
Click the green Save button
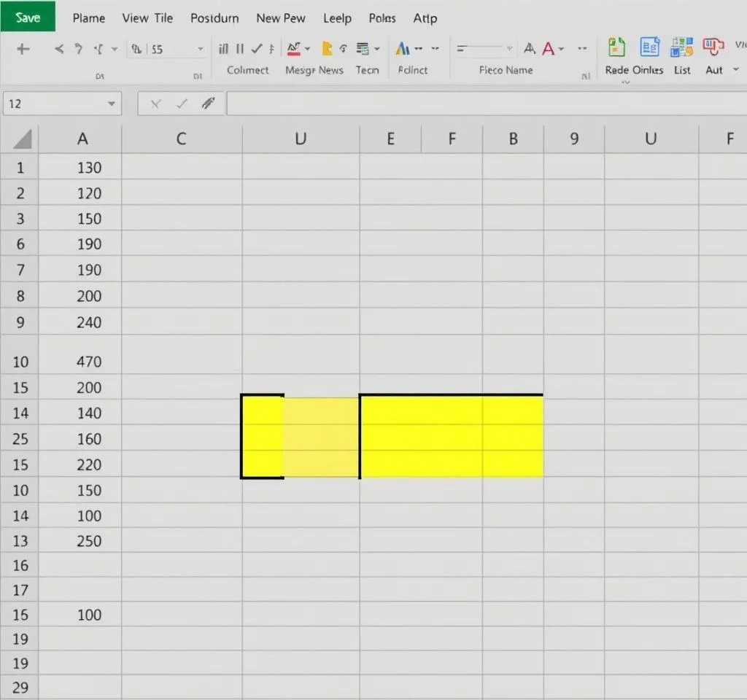click(28, 17)
